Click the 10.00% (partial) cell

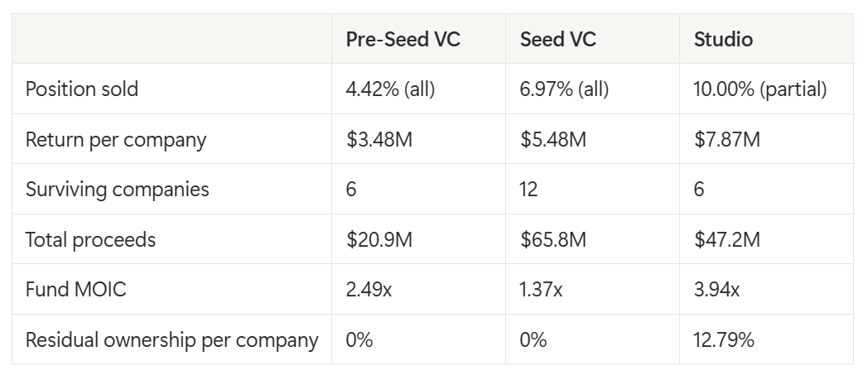pos(760,89)
